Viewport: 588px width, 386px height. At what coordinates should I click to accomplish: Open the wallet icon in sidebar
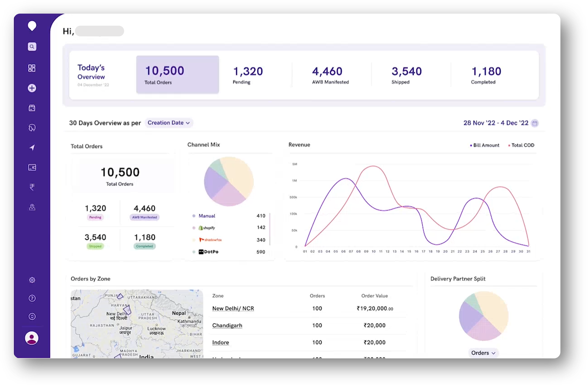32,167
